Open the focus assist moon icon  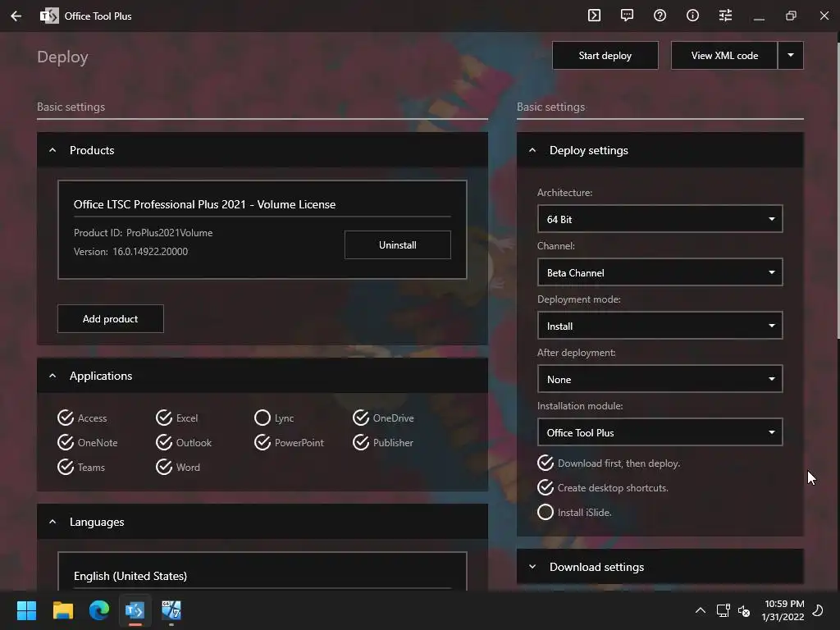818,610
